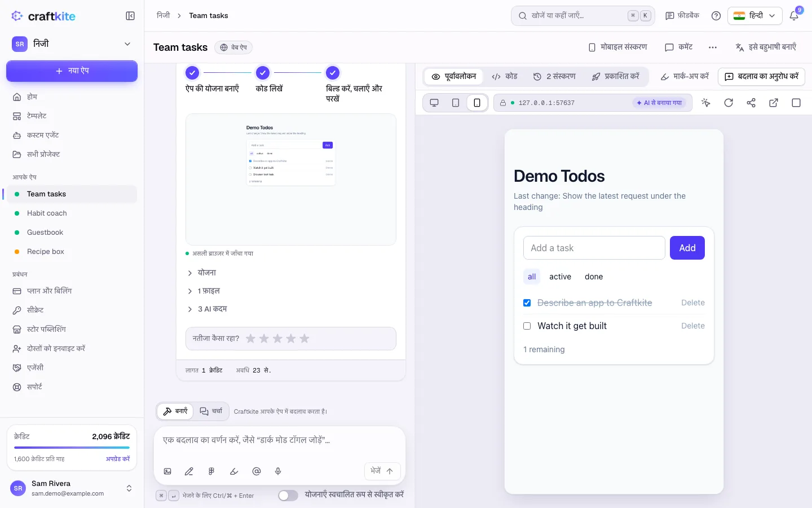Switch preview to desktop viewport icon
This screenshot has width=812, height=508.
point(434,103)
